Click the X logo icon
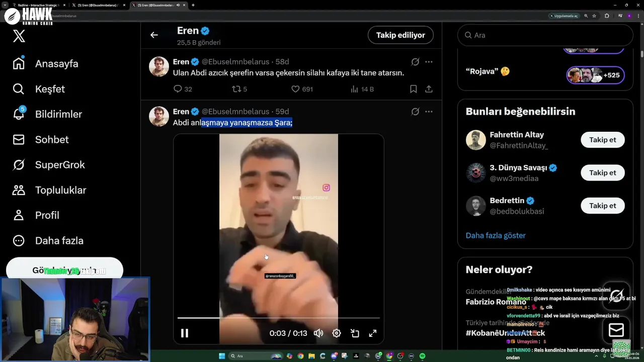This screenshot has width=644, height=362. 19,36
